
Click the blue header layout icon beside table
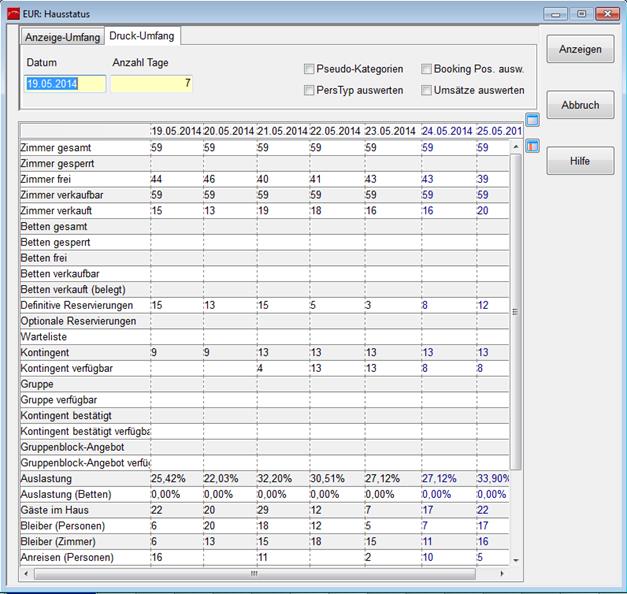pos(532,121)
